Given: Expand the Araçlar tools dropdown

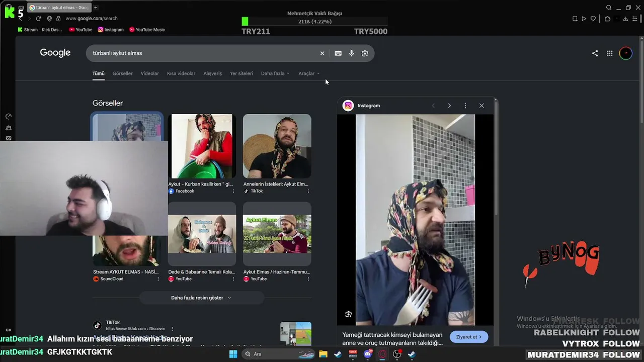Looking at the screenshot, I should pyautogui.click(x=309, y=73).
